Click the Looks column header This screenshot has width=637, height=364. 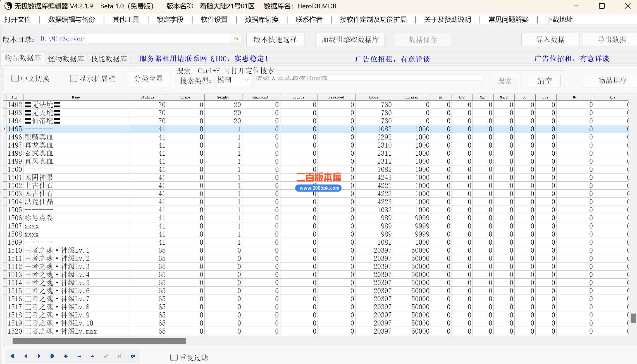point(374,97)
